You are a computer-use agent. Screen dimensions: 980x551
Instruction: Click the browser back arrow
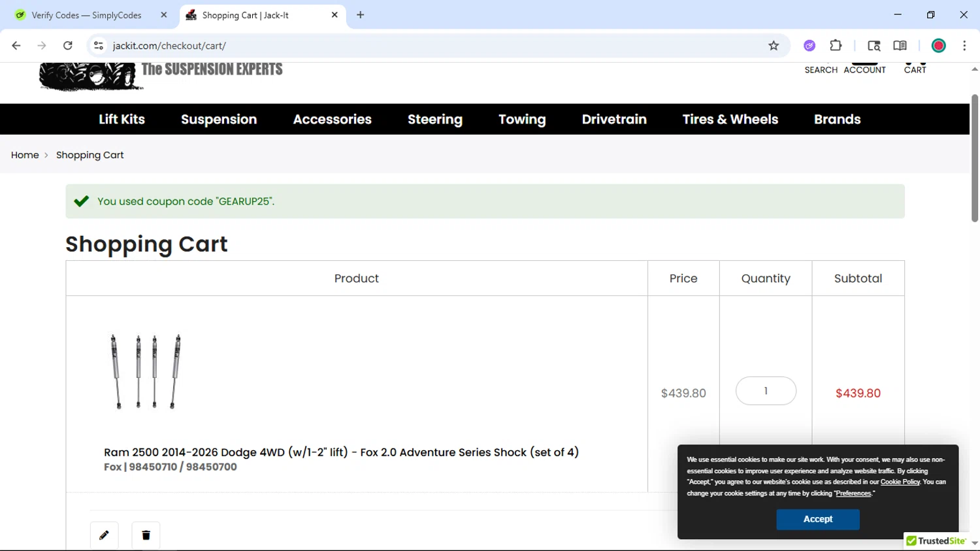[x=16, y=46]
